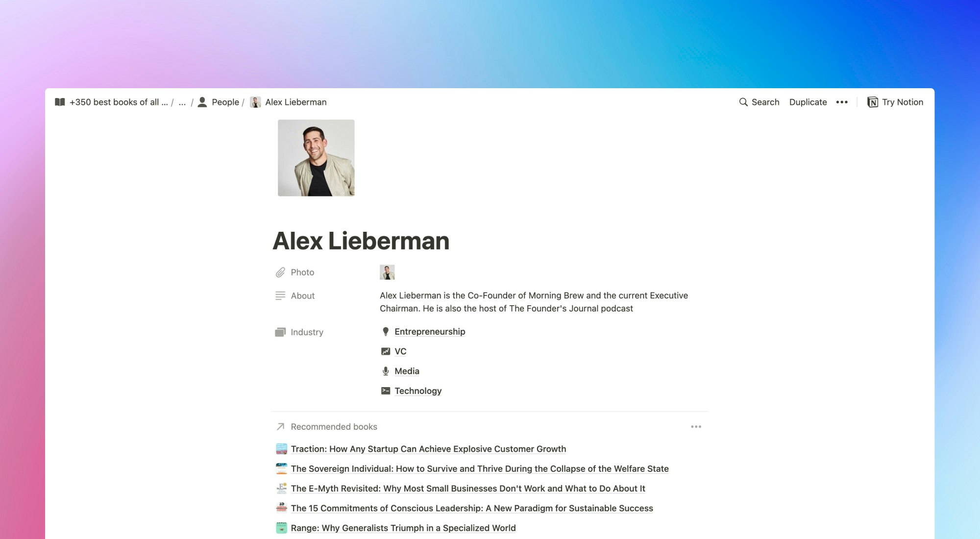The height and width of the screenshot is (539, 980).
Task: Click the Alex Lieberman breadcrumb avatar icon
Action: coord(255,102)
